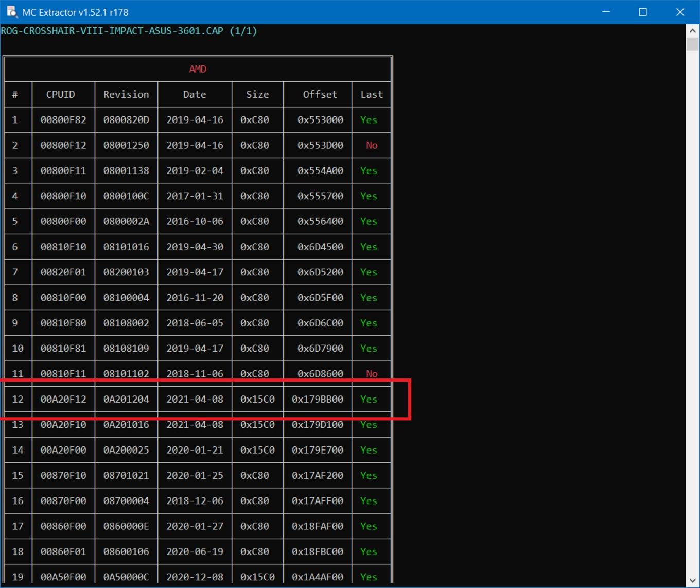Image resolution: width=700 pixels, height=588 pixels.
Task: Click CPUID value 00810F11
Action: (x=63, y=374)
